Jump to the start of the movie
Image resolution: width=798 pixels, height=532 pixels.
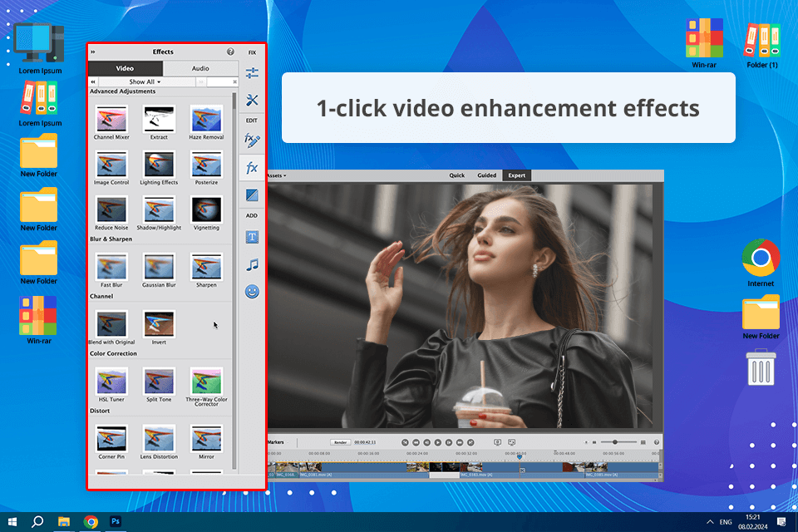click(405, 442)
